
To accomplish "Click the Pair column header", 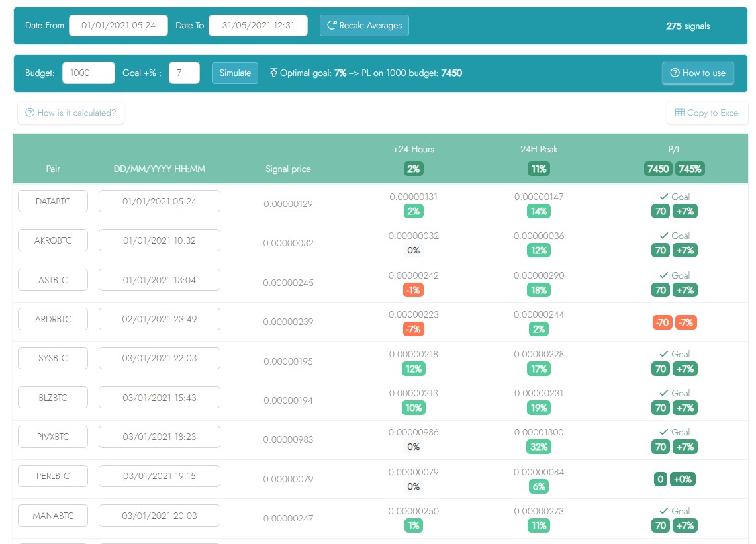I will pyautogui.click(x=53, y=169).
